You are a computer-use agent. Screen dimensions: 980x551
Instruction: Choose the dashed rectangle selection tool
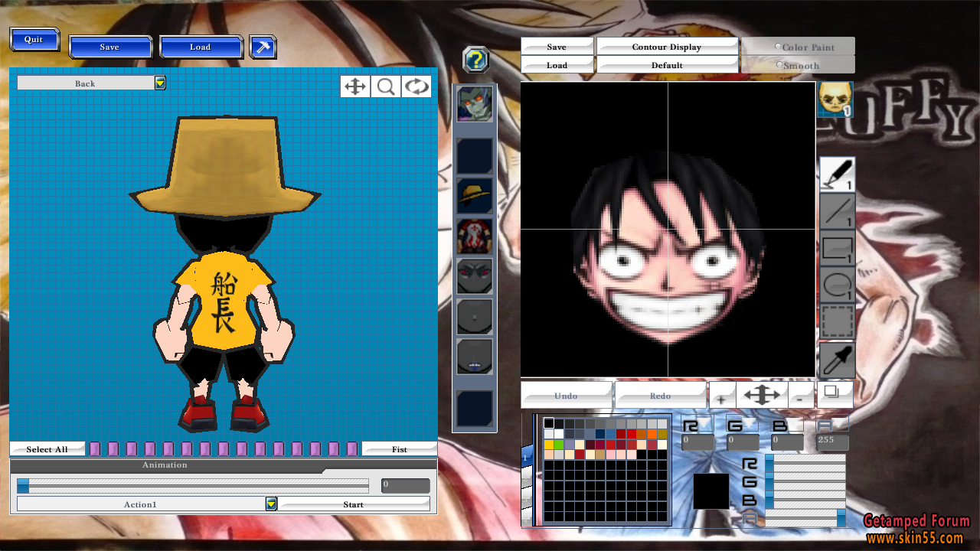pos(837,321)
